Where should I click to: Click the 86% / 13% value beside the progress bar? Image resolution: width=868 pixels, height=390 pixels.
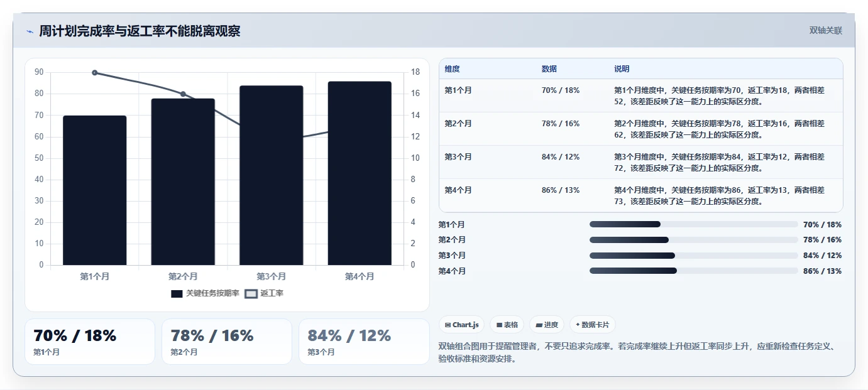point(822,271)
